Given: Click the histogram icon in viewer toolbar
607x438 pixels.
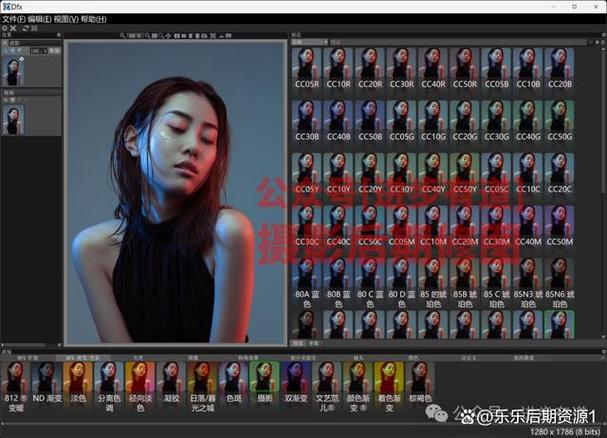Looking at the screenshot, I should click(x=222, y=36).
